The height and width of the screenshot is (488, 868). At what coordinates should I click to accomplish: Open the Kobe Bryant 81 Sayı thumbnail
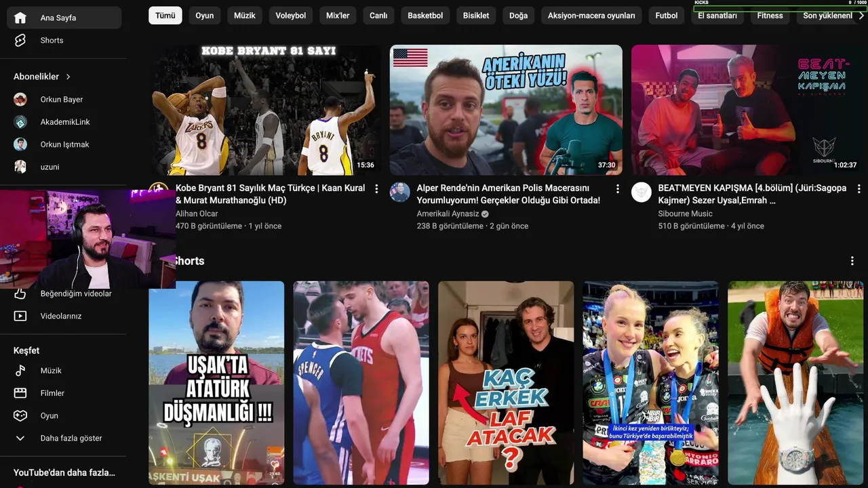(264, 110)
